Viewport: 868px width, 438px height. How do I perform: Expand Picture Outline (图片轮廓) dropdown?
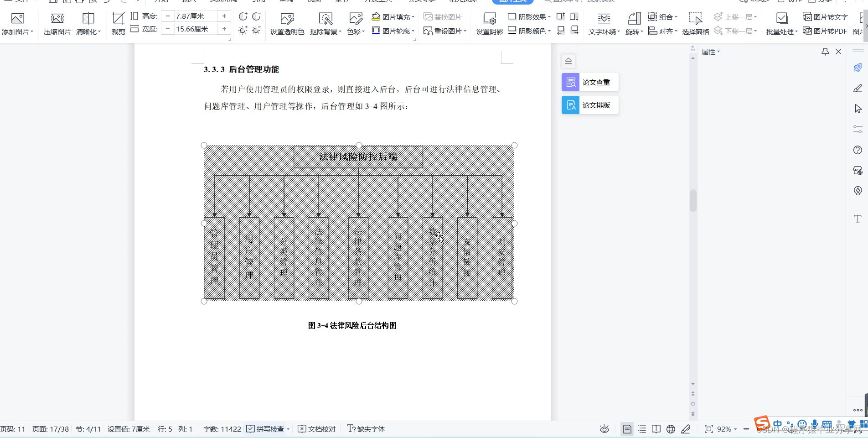click(x=413, y=31)
